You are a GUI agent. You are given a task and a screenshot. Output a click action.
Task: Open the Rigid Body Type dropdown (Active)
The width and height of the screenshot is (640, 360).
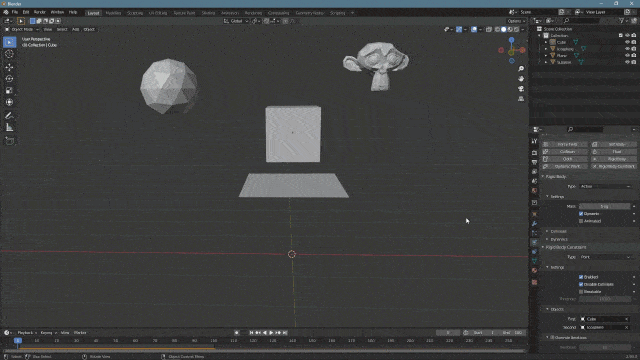tap(605, 186)
